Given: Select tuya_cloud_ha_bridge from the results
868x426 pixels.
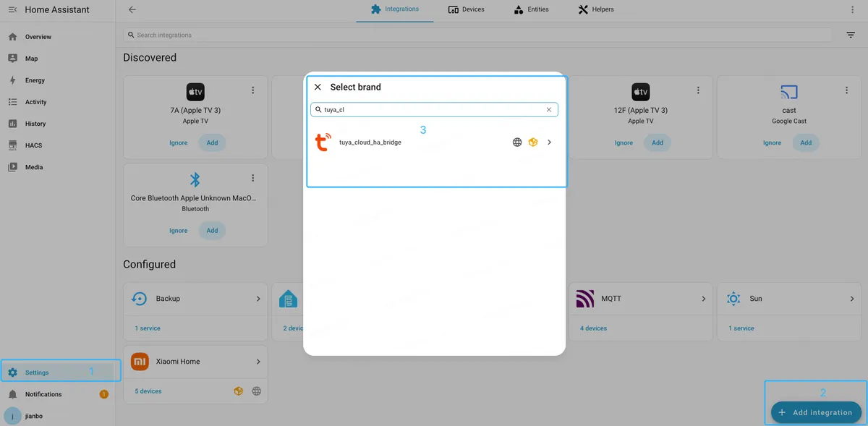Looking at the screenshot, I should coord(434,142).
